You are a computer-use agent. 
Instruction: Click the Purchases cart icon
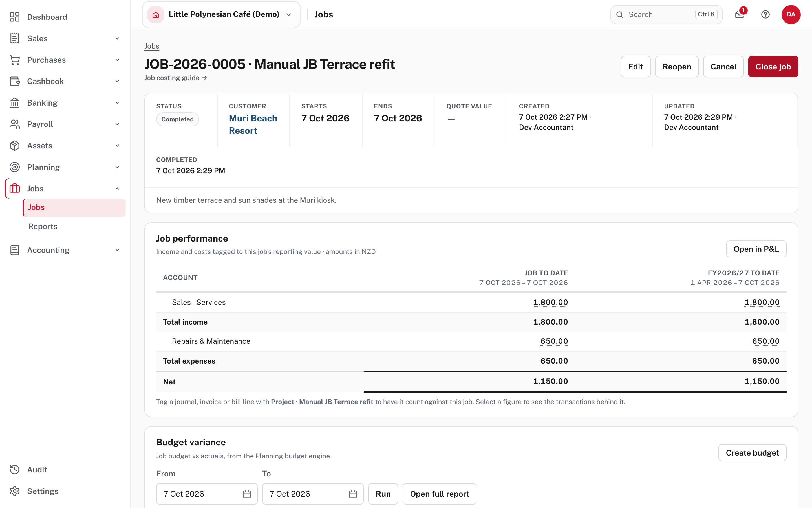coord(14,60)
